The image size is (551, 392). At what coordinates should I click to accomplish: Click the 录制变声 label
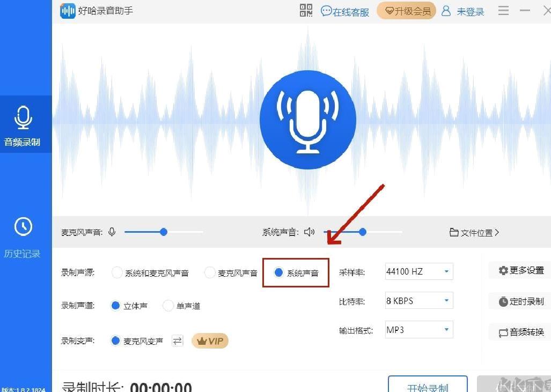coord(78,341)
